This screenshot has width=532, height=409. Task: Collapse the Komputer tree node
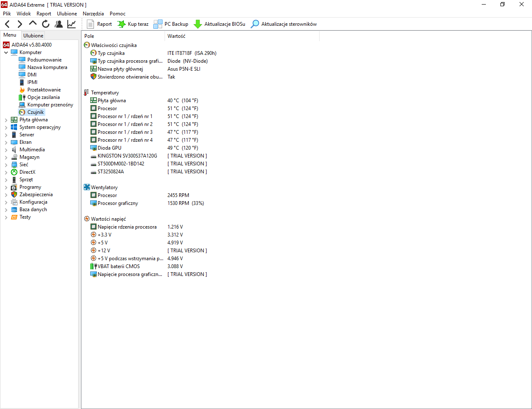(x=6, y=53)
